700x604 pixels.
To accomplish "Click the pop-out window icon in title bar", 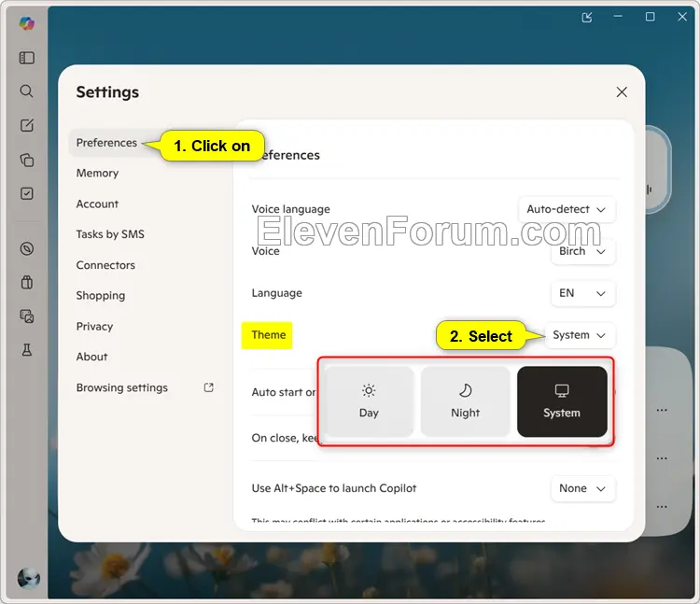I will [587, 17].
